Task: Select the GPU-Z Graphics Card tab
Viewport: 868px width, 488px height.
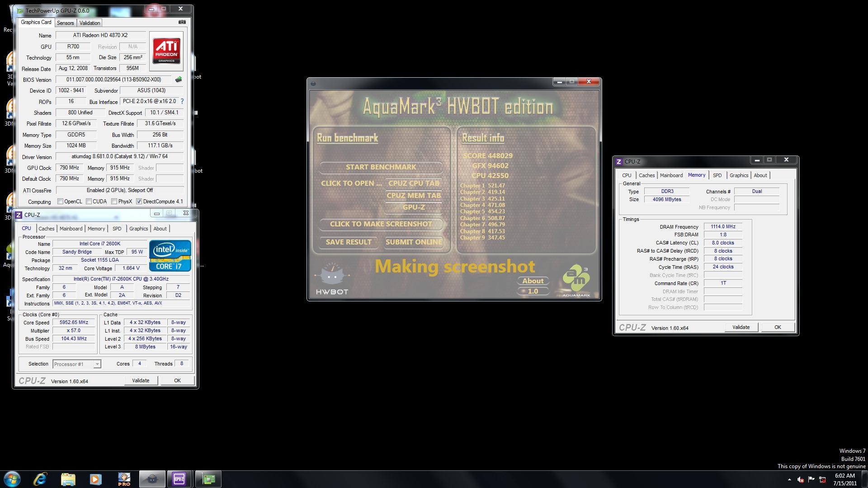Action: [36, 22]
